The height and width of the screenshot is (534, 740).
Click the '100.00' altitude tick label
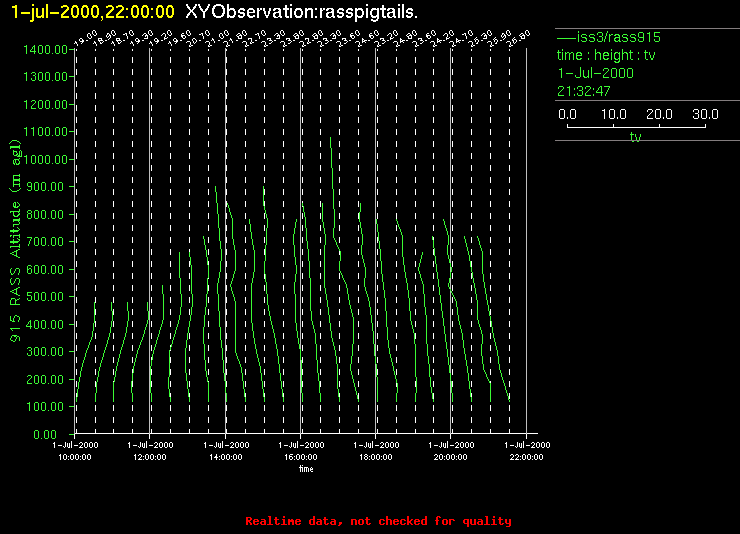[x=47, y=407]
